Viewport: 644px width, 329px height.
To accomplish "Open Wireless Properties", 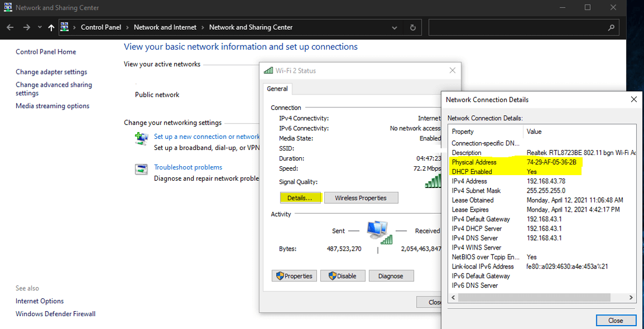I will [x=361, y=198].
